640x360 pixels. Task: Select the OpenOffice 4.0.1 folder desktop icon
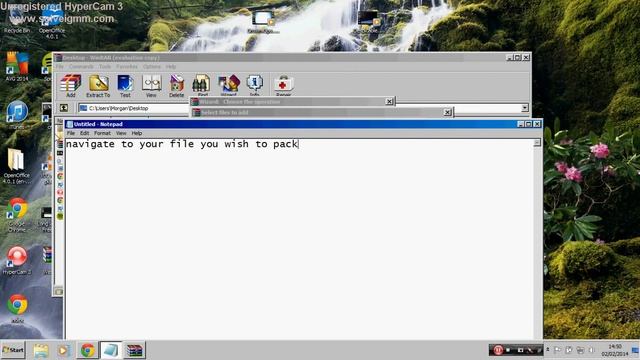point(17,166)
